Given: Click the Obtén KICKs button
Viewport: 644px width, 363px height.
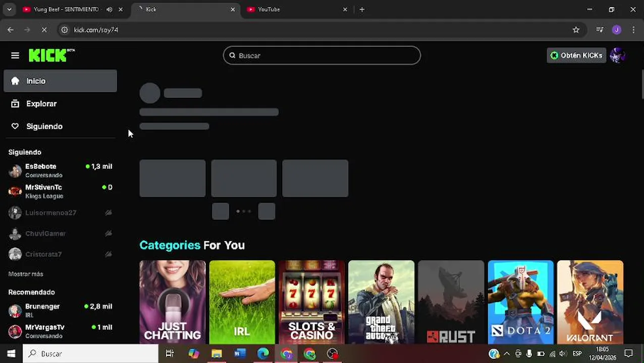Looking at the screenshot, I should click(576, 55).
